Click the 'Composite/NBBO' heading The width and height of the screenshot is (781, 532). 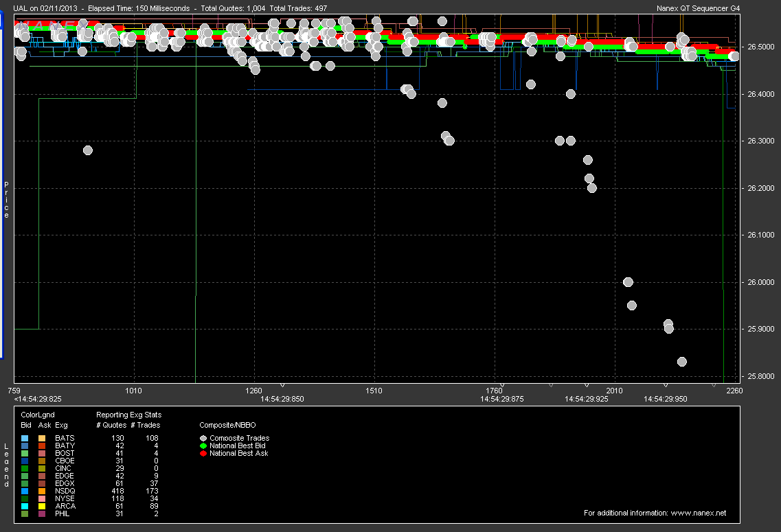[x=227, y=425]
